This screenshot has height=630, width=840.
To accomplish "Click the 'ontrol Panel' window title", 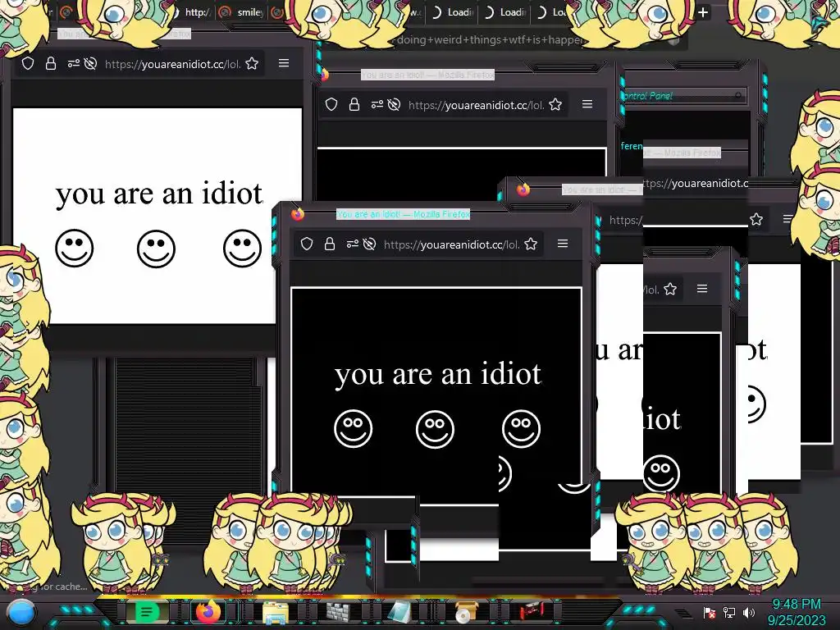I will [646, 96].
